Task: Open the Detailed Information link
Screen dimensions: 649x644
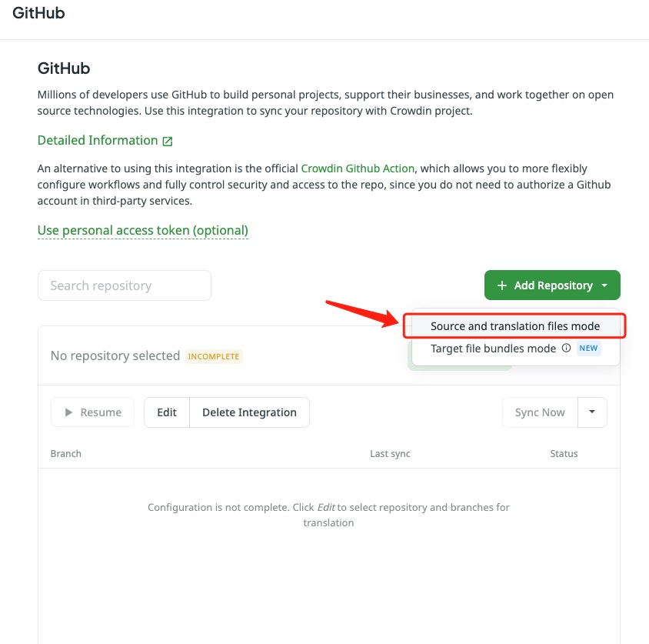Action: point(98,140)
